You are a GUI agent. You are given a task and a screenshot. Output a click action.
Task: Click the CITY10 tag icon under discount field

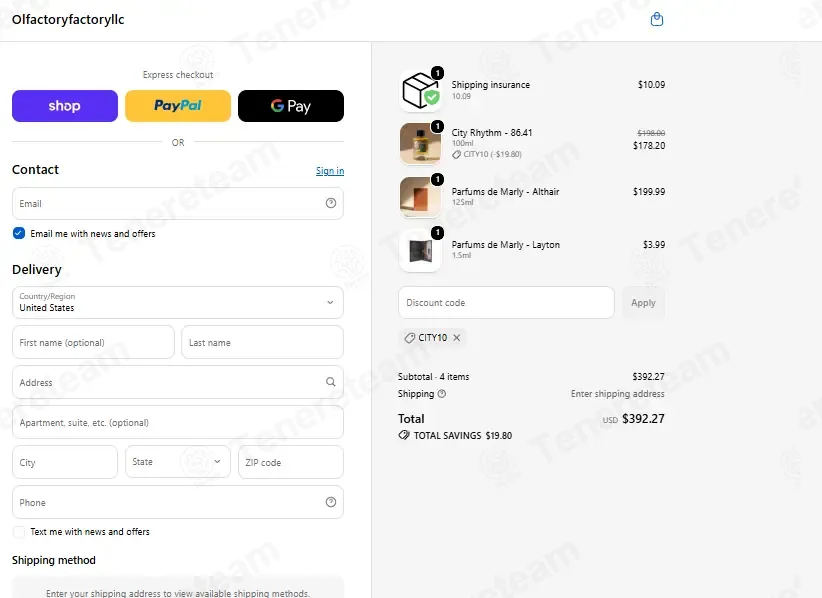409,338
